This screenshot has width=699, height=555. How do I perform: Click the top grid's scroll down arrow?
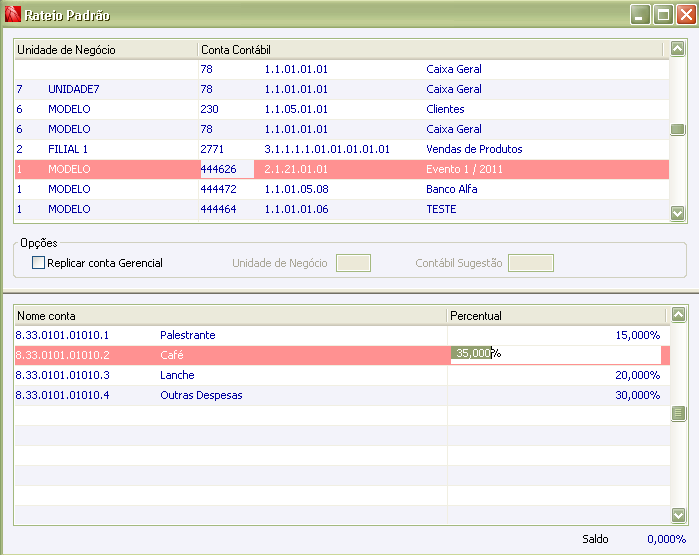677,213
